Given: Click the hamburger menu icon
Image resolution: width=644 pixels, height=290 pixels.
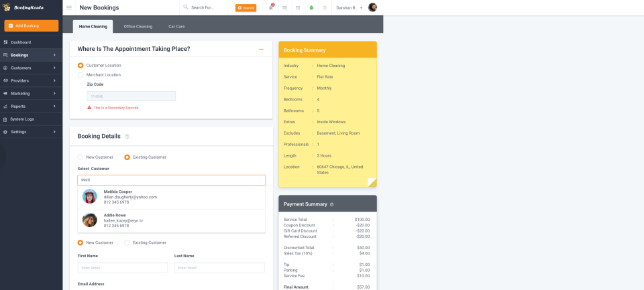Looking at the screenshot, I should 69,7.
